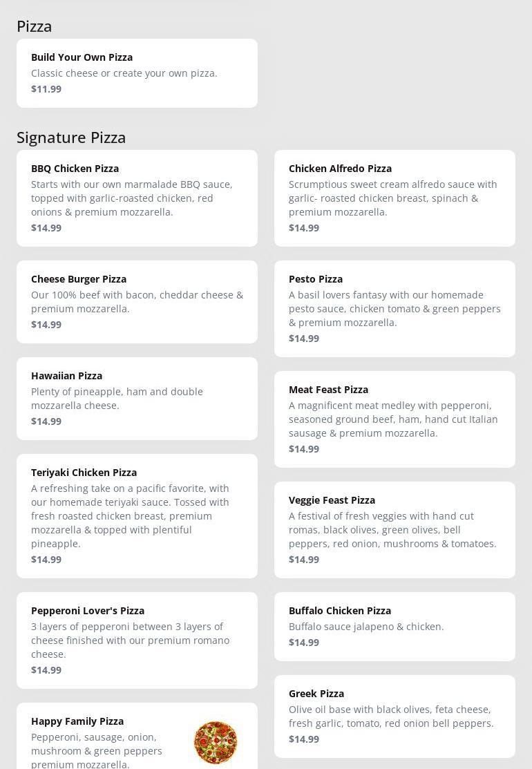Open the Meat Feast Pizza title
532x769 pixels.
tap(328, 390)
